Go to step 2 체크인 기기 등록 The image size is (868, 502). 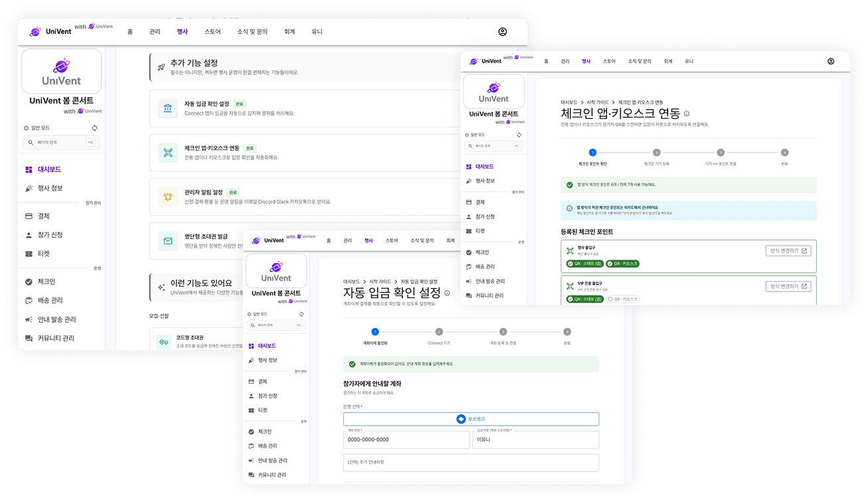click(x=656, y=157)
